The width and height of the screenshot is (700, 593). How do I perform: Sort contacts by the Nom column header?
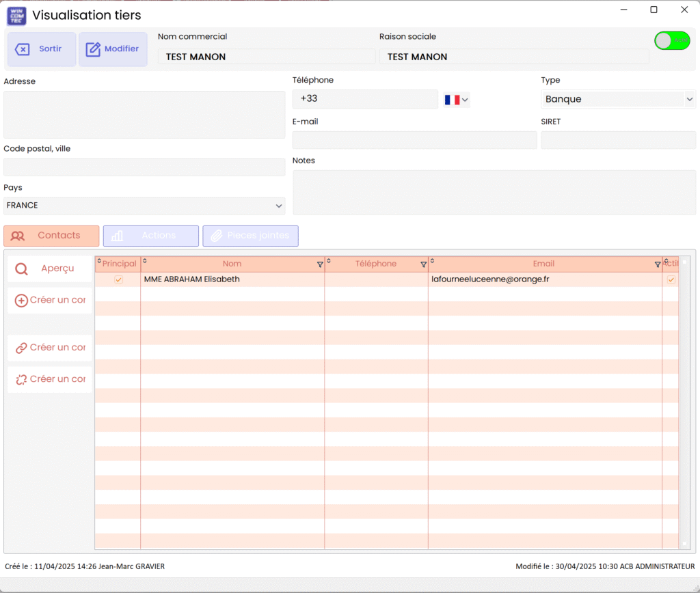click(x=232, y=264)
